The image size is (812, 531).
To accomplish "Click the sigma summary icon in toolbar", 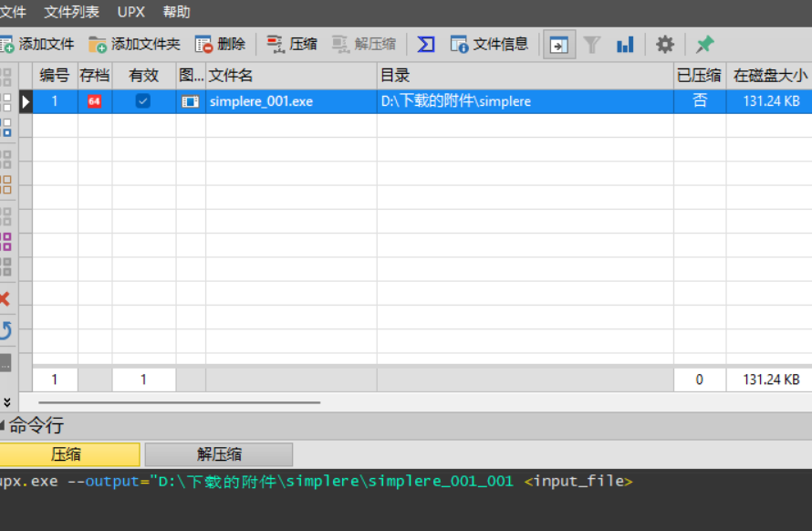I will point(425,44).
